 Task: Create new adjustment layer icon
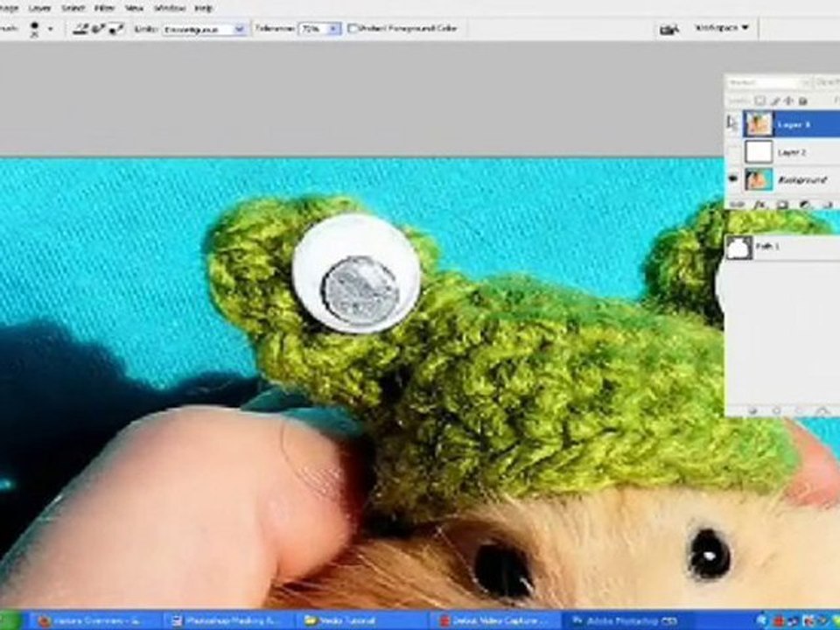pos(804,204)
